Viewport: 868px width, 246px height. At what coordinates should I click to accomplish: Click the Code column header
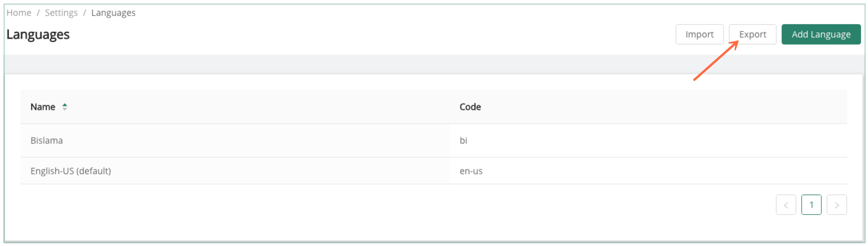470,107
